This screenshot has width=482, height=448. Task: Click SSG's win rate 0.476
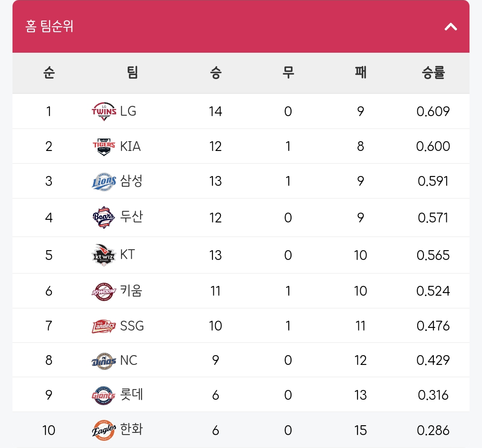click(x=433, y=326)
